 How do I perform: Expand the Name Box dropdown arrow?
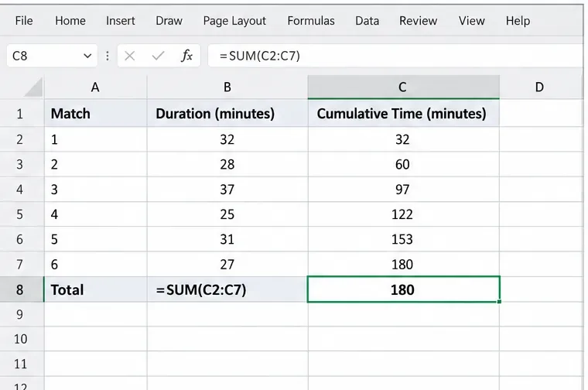pos(87,56)
